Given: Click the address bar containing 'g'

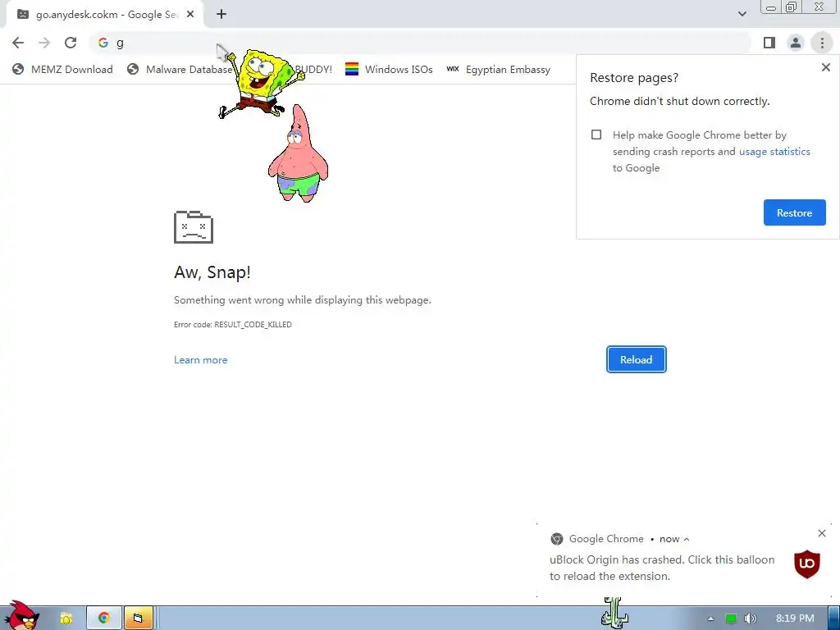Looking at the screenshot, I should pyautogui.click(x=421, y=43).
